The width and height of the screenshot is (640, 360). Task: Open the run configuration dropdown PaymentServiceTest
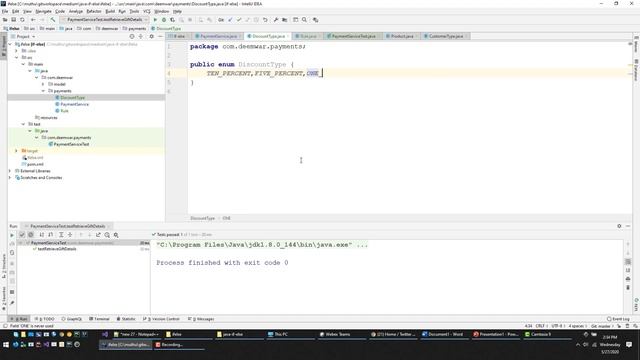pos(104,20)
